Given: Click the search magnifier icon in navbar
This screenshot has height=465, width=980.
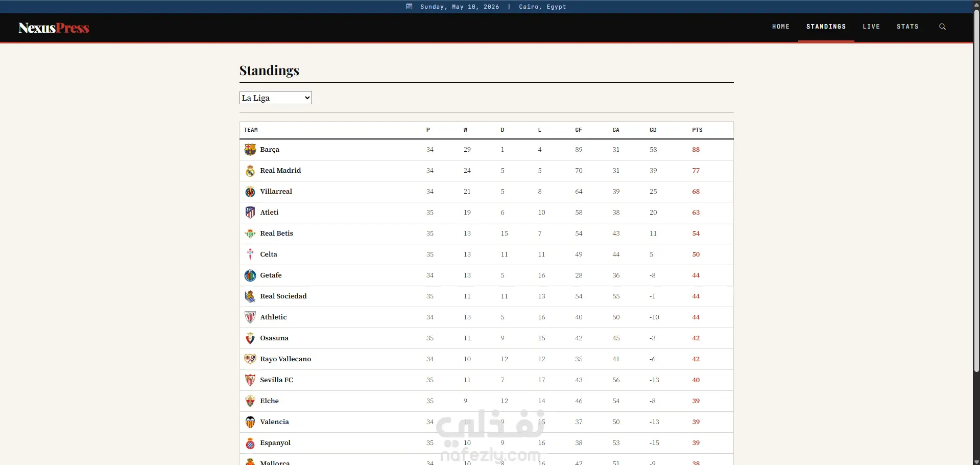Looking at the screenshot, I should point(942,27).
